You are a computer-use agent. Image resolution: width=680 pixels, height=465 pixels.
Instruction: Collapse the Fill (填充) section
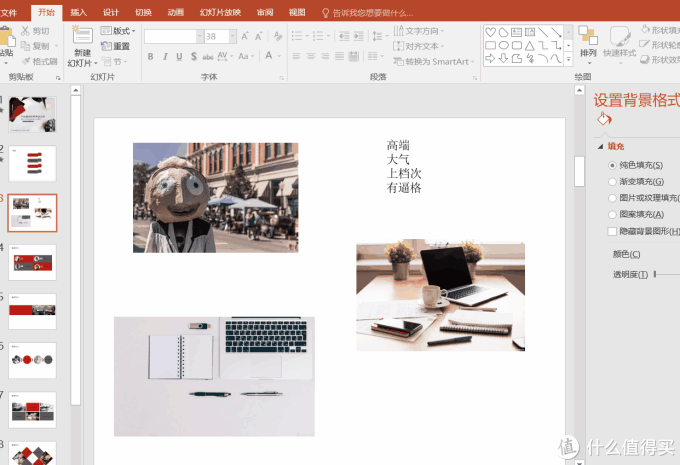tap(601, 146)
